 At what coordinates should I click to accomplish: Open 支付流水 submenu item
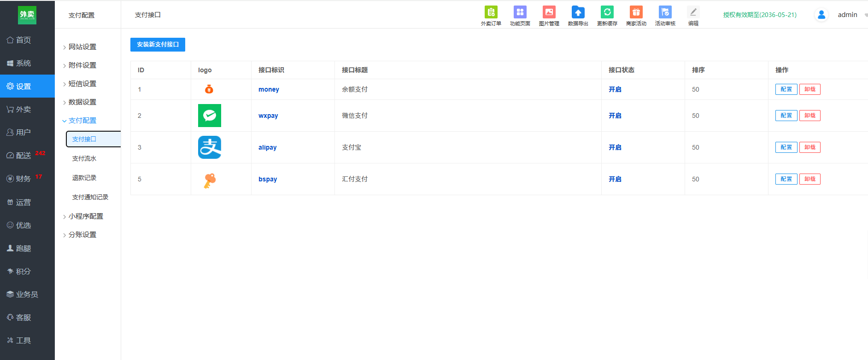(84, 158)
